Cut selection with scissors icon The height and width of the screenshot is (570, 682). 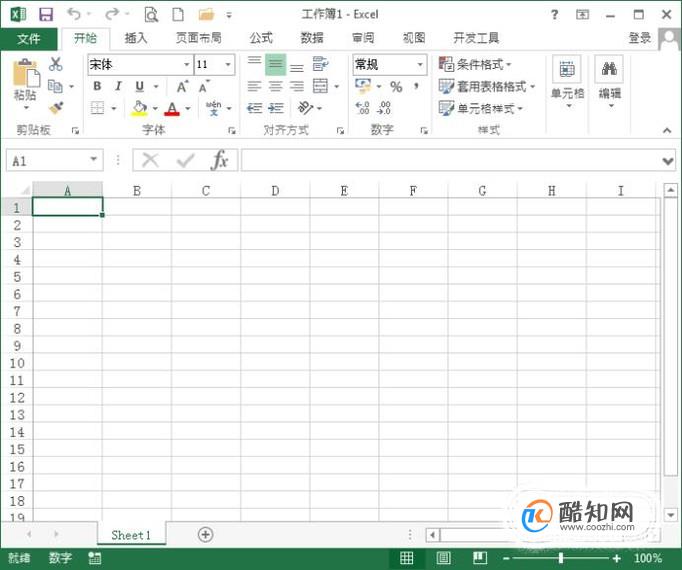coord(56,64)
